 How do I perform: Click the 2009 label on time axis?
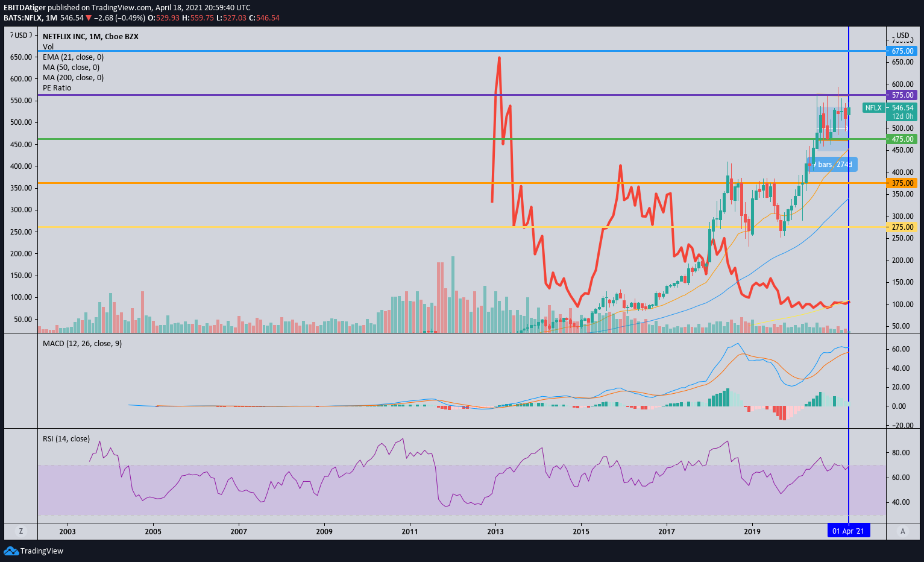pyautogui.click(x=324, y=531)
